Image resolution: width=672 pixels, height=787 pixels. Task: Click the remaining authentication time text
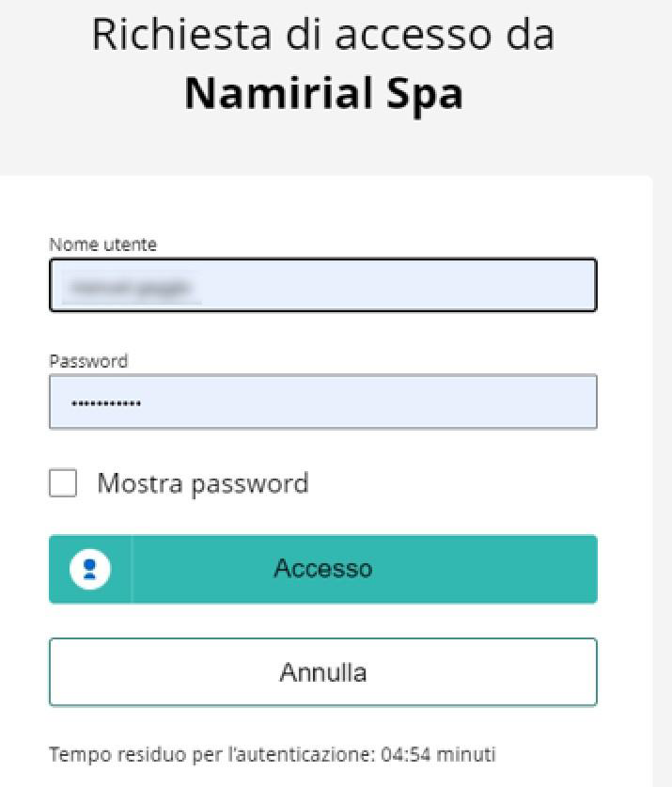click(272, 754)
